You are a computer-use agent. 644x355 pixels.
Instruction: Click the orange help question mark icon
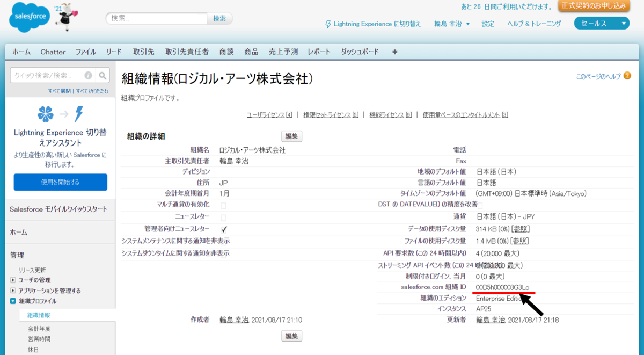[627, 76]
